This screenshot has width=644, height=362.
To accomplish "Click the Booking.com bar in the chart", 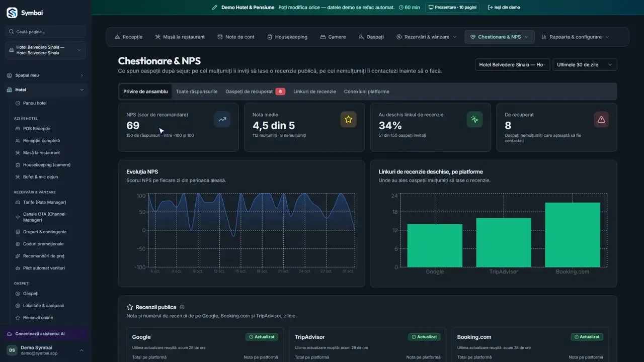I will (x=573, y=235).
